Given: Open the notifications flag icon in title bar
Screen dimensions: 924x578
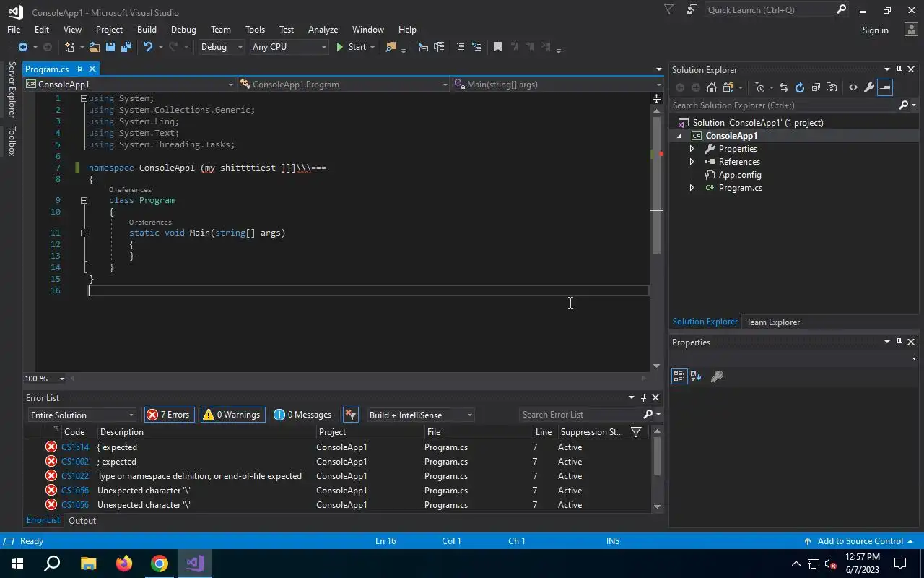Looking at the screenshot, I should (669, 10).
